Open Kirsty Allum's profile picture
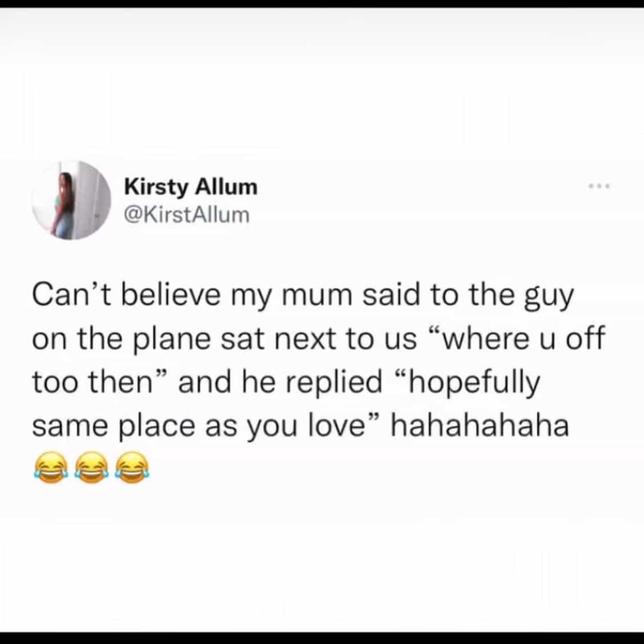Viewport: 644px width, 644px height. 72,199
